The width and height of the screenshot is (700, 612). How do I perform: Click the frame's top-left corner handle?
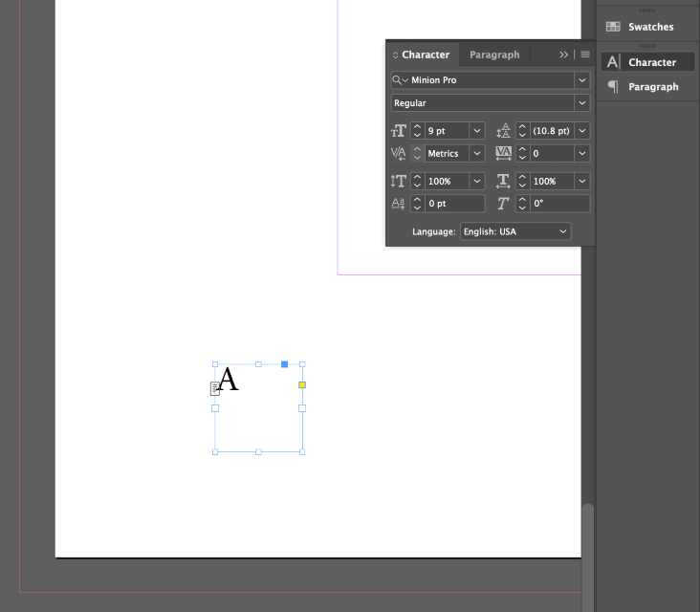tap(215, 364)
